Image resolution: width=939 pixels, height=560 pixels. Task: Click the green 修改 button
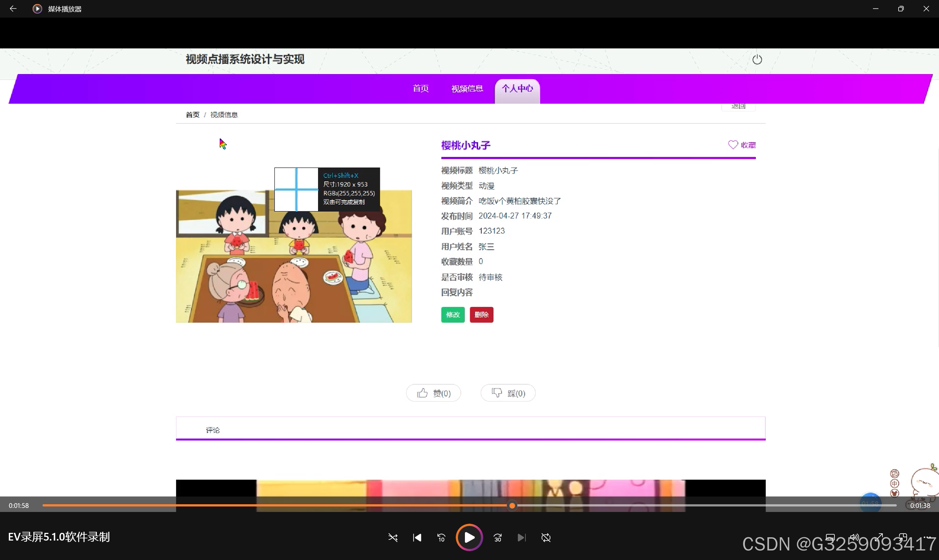point(453,315)
